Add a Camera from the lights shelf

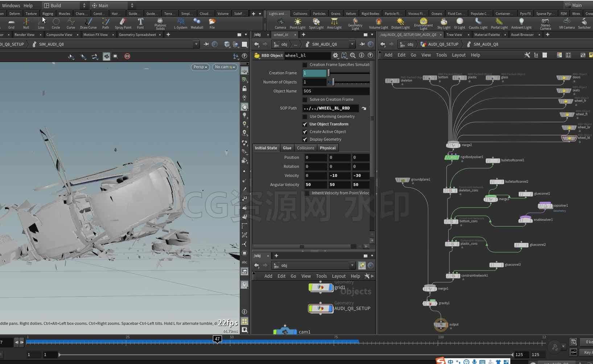coord(280,24)
